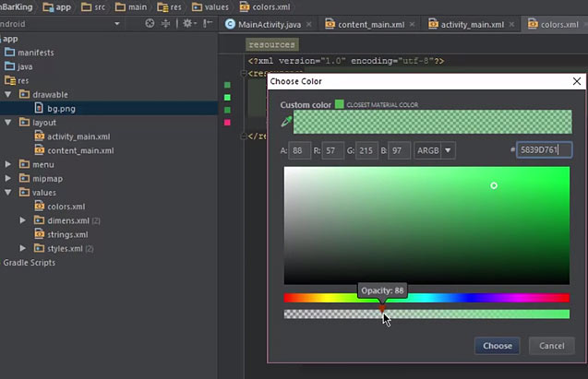Select Gradle Scripts in project tree

pyautogui.click(x=29, y=263)
